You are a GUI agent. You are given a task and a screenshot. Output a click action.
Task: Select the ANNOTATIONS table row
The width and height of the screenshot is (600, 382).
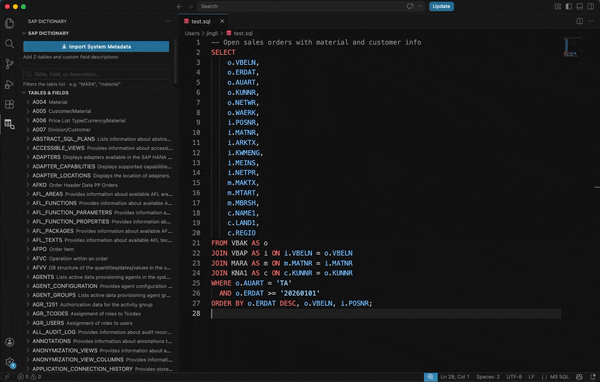click(x=100, y=341)
